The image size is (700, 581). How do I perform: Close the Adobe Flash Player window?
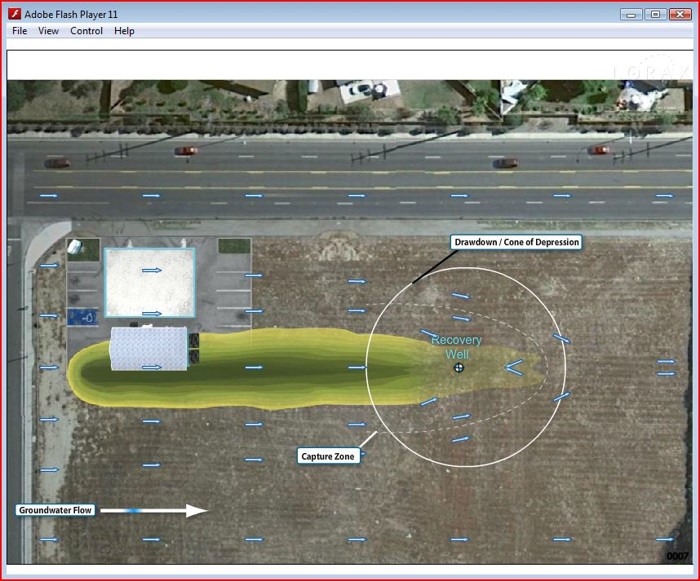tap(680, 14)
